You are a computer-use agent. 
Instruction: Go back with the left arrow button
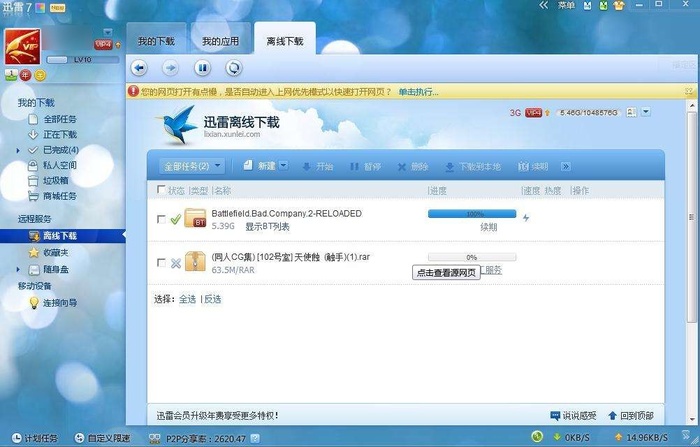tap(139, 68)
